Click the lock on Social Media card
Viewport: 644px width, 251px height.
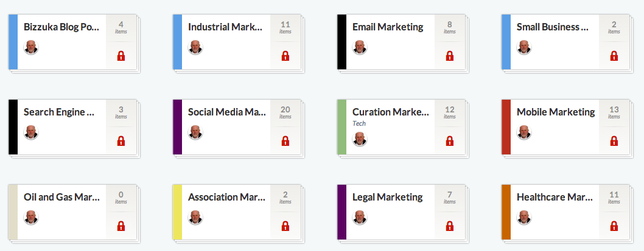285,140
